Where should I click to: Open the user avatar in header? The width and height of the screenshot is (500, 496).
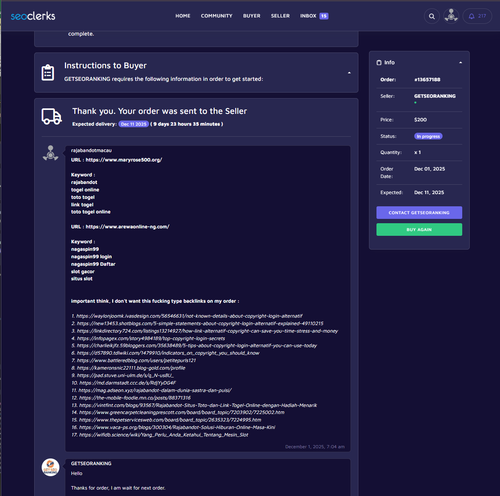pyautogui.click(x=451, y=16)
